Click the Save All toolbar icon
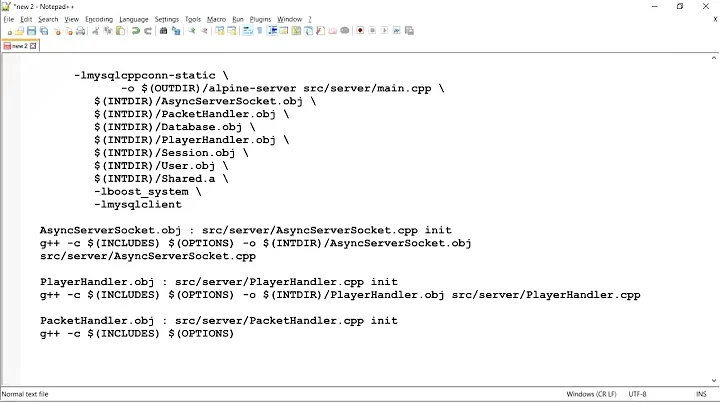The width and height of the screenshot is (720, 404). point(44,31)
